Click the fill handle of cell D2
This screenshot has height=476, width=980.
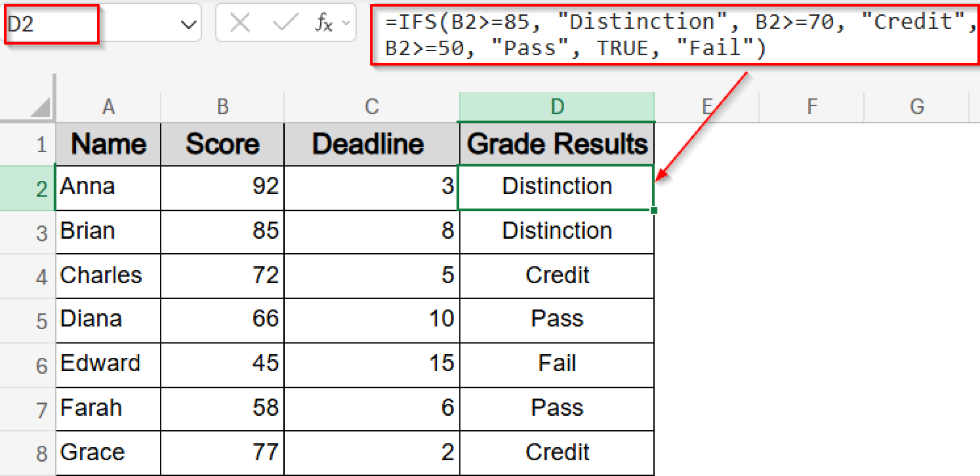654,210
